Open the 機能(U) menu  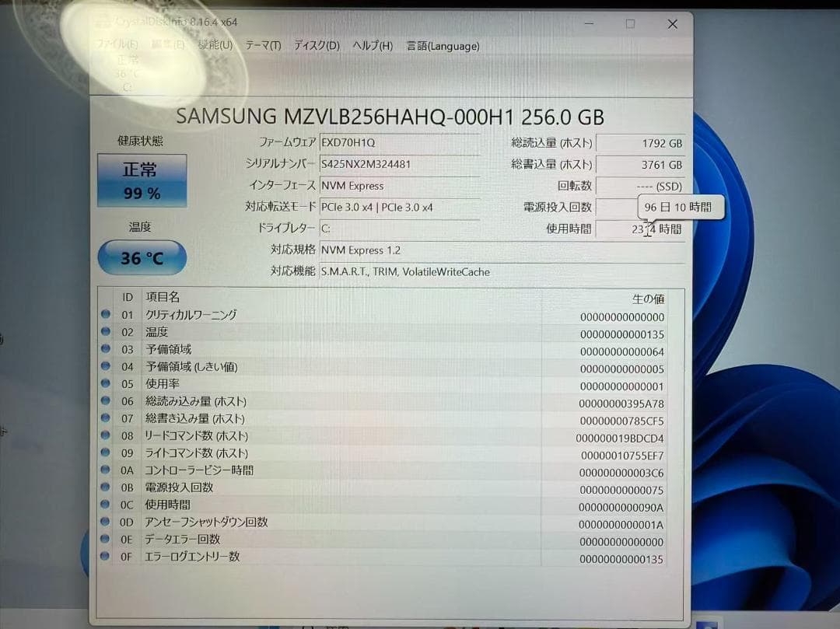tap(213, 45)
